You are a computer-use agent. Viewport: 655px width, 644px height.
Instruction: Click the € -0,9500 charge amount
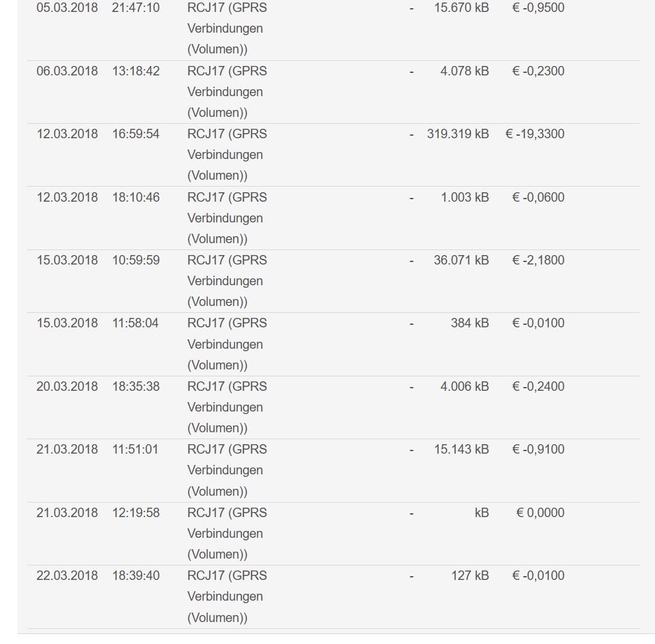(538, 8)
